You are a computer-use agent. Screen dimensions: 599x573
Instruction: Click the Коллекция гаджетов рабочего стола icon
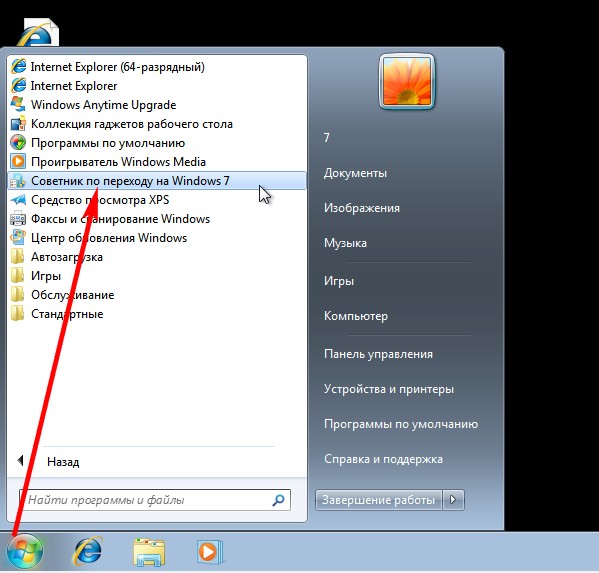18,124
